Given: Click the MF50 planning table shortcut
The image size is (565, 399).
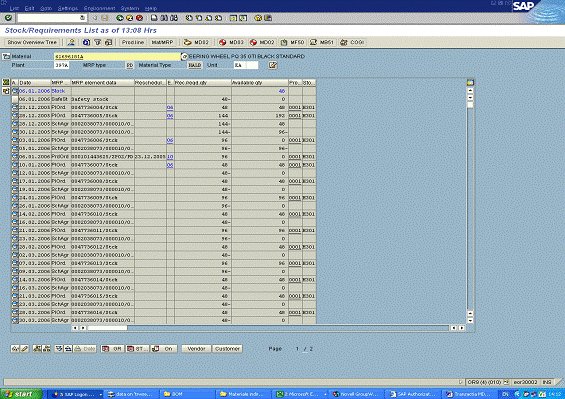Looking at the screenshot, I should (x=293, y=43).
